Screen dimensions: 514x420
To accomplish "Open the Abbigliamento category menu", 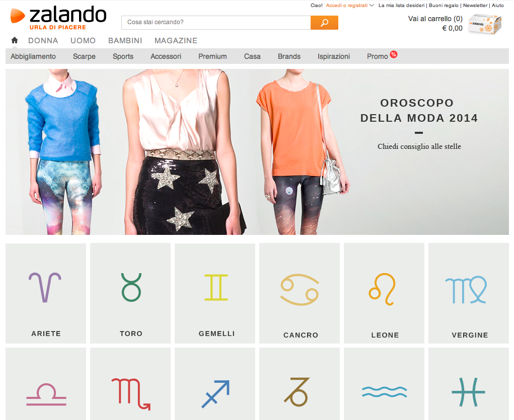I will pyautogui.click(x=33, y=56).
